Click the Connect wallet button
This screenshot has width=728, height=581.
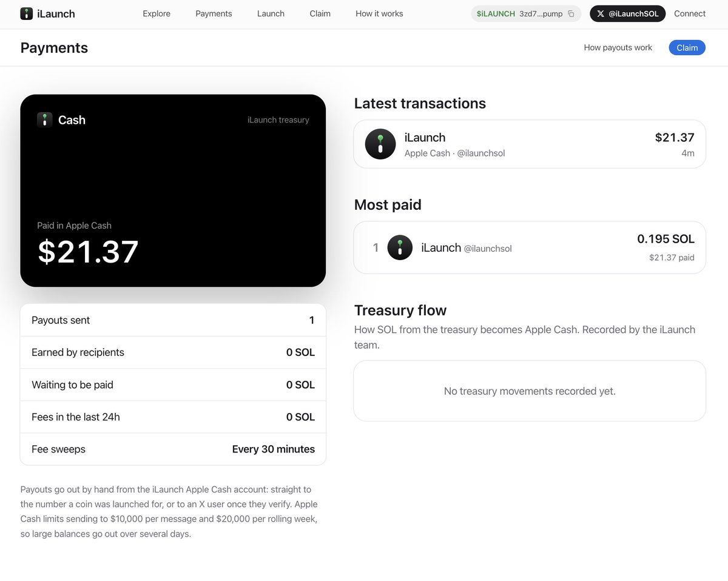[690, 13]
